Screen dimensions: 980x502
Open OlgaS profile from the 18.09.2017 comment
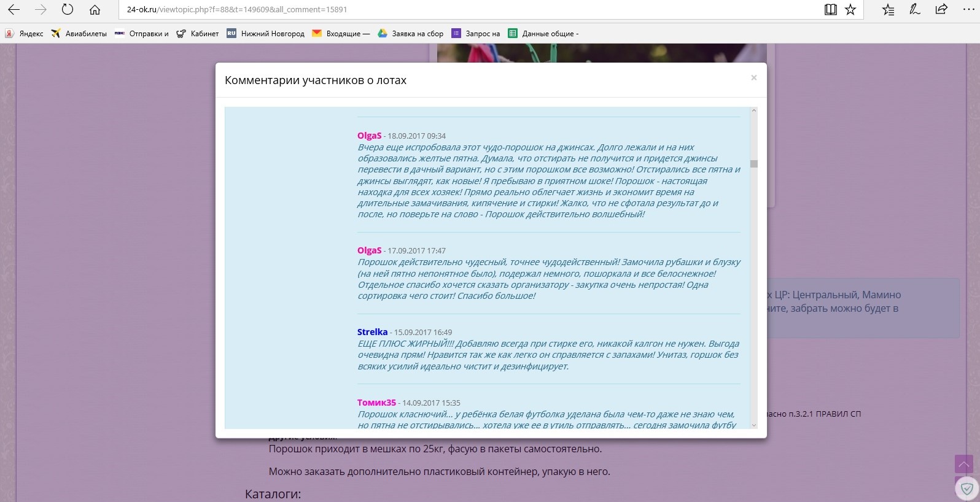370,136
